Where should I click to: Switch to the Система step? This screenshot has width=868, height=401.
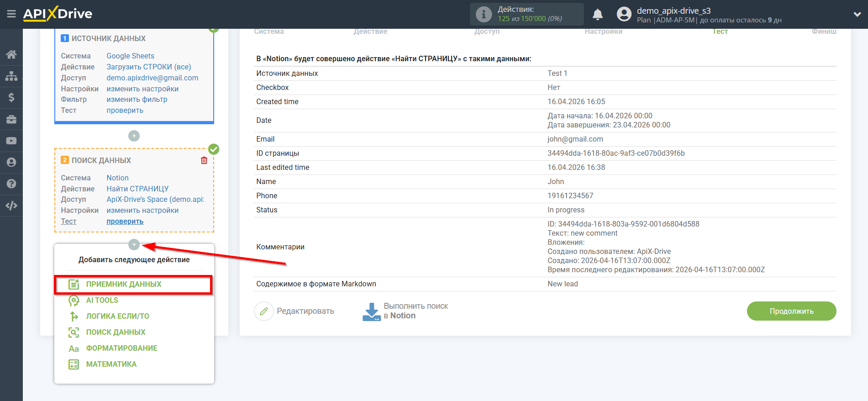[269, 31]
